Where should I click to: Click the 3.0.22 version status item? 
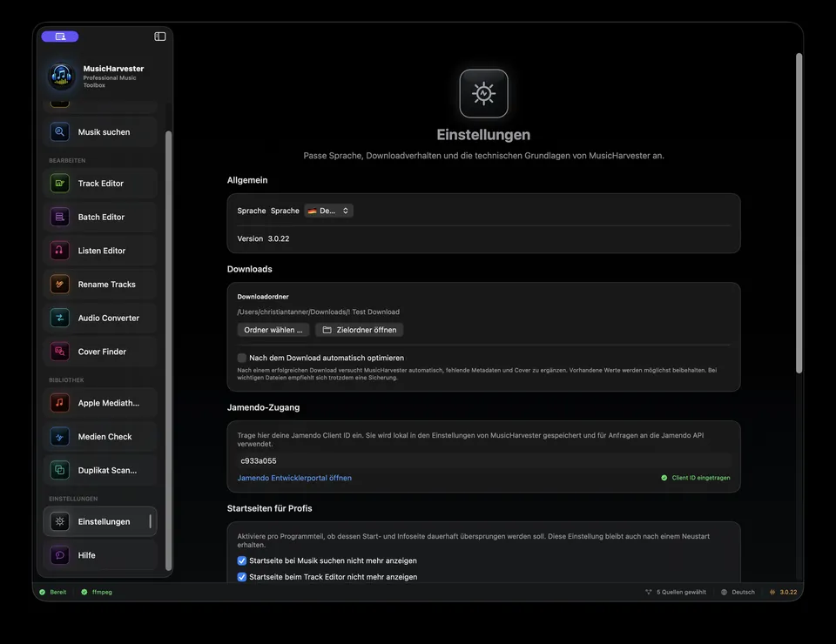(783, 592)
